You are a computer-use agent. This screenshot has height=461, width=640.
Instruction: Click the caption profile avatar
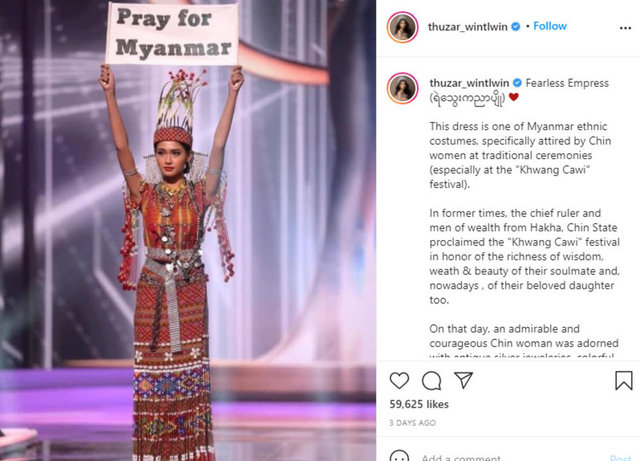(402, 88)
